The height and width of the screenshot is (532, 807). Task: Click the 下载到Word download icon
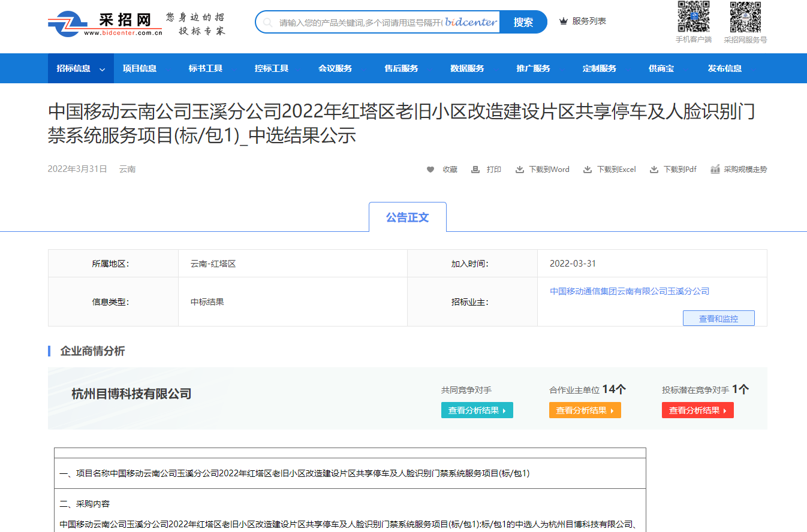point(520,170)
